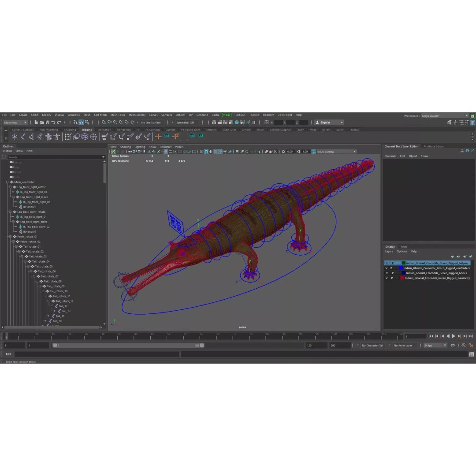Select Tail_rotate_06 in the Outliner
Screen dimensions: 476x476
pos(47,271)
